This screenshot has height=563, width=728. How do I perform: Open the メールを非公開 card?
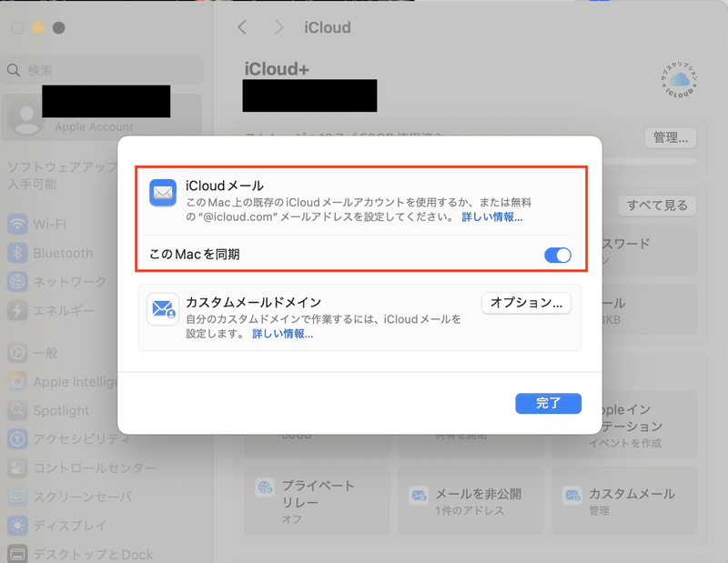(470, 501)
